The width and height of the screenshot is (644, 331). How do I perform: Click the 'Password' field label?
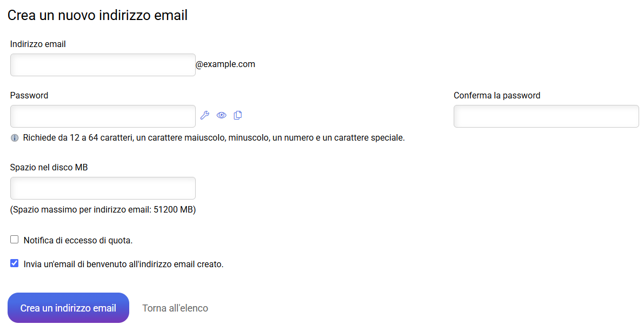[29, 96]
